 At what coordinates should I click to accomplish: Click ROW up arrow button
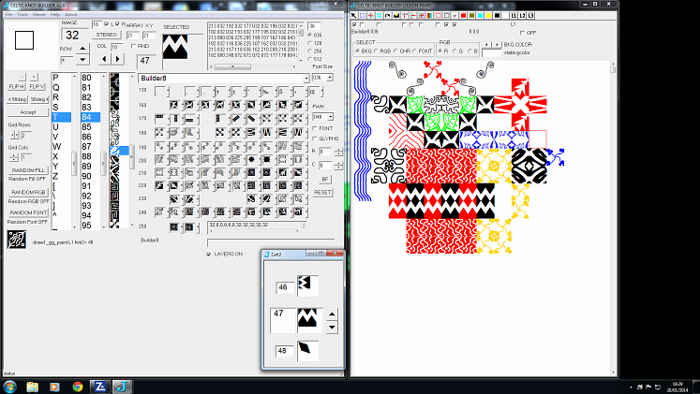pos(83,49)
